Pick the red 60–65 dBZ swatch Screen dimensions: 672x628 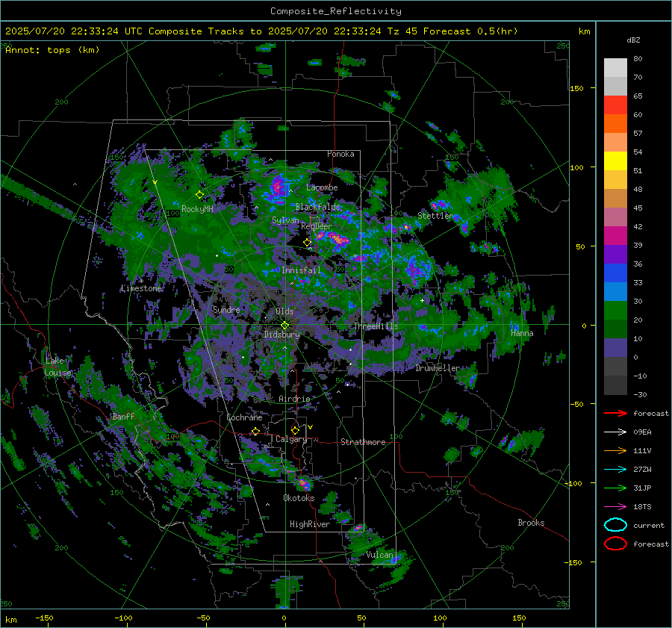(615, 105)
